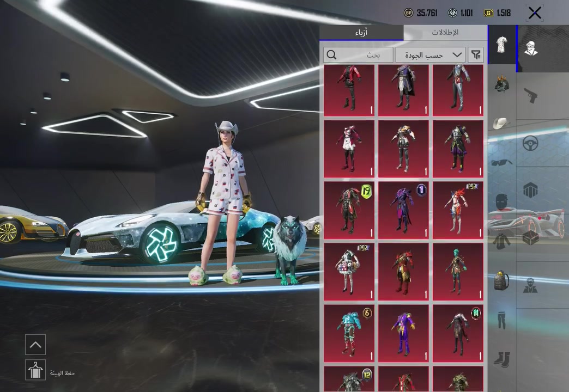Viewport: 569px width, 392px height.
Task: Select the dark and yellow suit outfit in the second row
Action: point(458,149)
